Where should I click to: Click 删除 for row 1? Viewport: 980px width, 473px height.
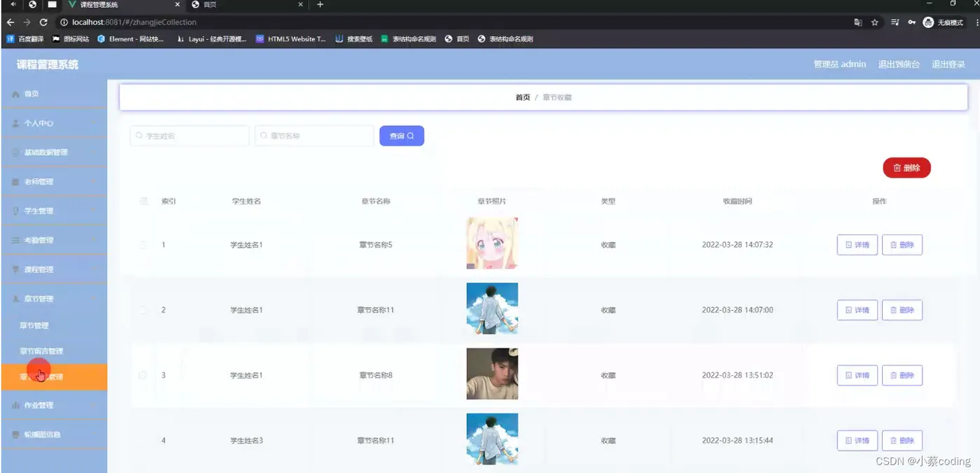(902, 245)
